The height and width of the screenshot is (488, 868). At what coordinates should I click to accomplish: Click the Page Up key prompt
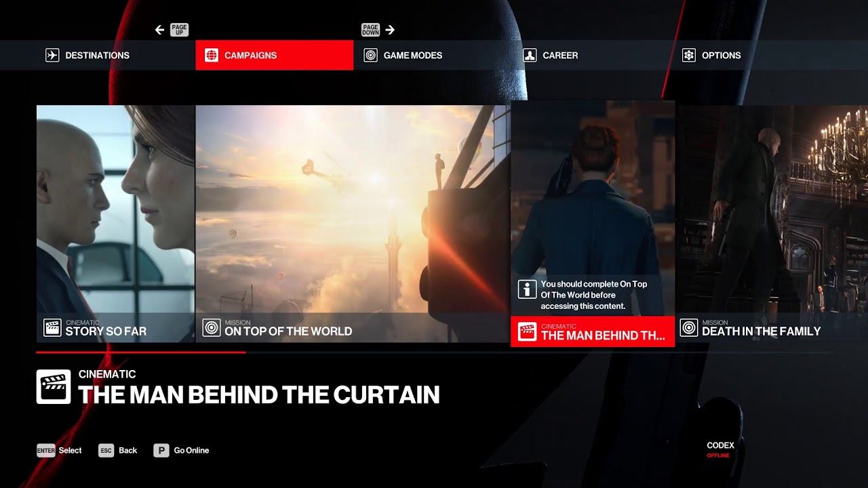(x=179, y=30)
